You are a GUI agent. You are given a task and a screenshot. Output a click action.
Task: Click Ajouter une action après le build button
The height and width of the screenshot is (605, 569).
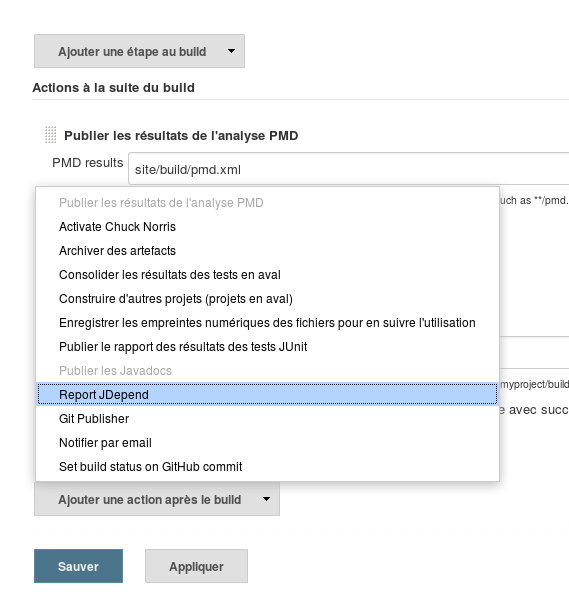157,499
